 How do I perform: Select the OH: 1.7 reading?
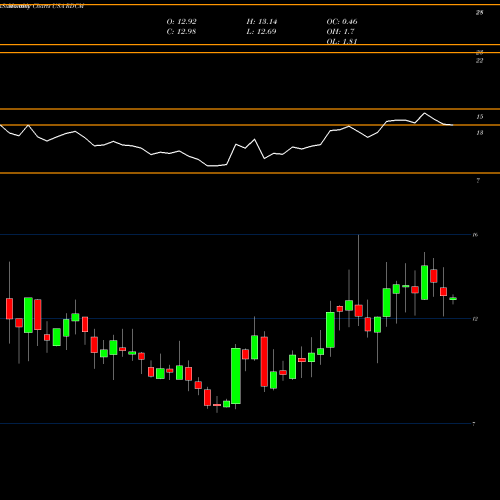pos(340,32)
